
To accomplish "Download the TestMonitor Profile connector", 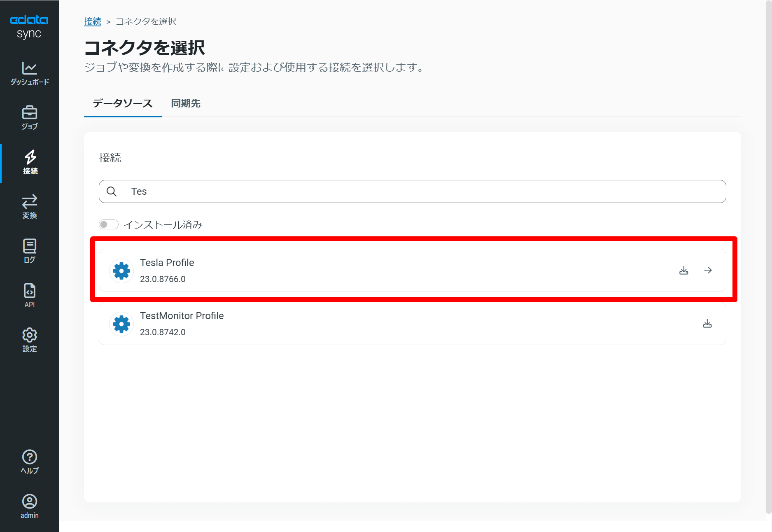I will click(707, 324).
